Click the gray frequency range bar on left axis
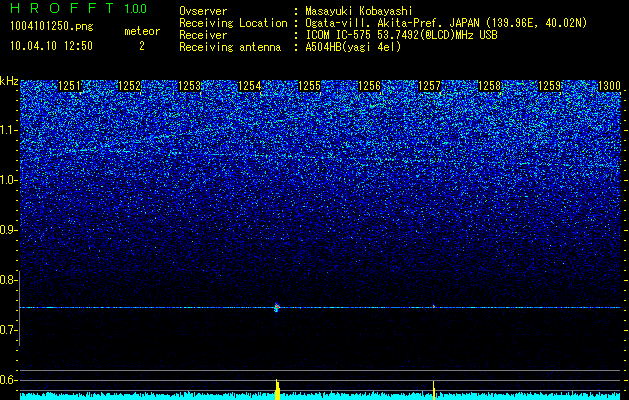The image size is (629, 400). click(x=19, y=308)
